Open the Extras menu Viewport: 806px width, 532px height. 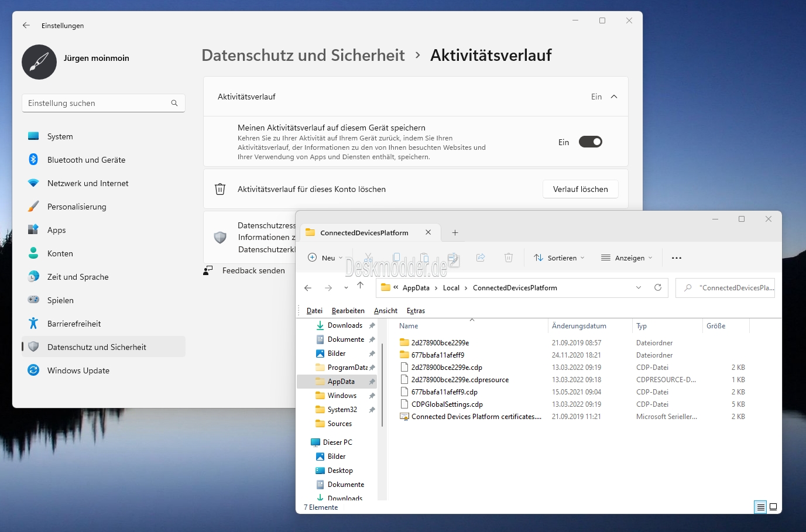point(416,311)
